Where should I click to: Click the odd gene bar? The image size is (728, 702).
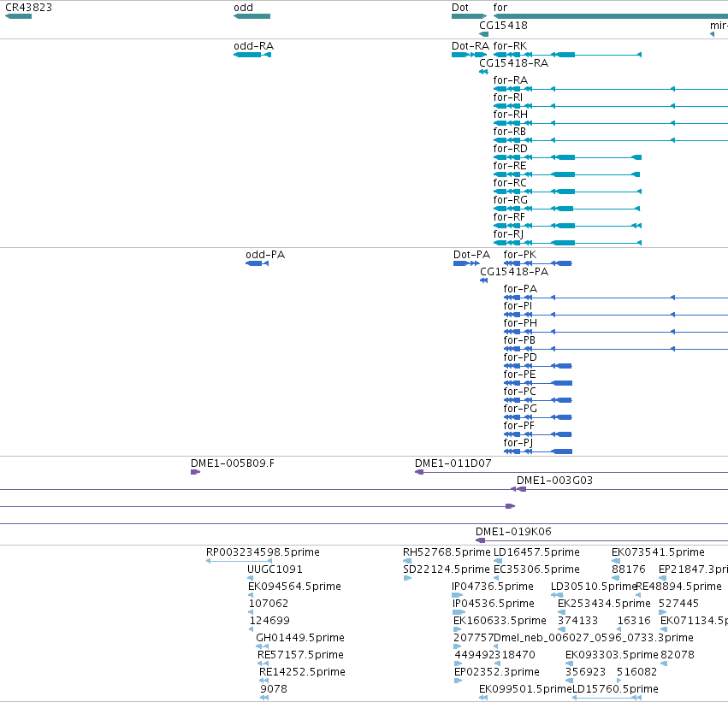[x=252, y=16]
